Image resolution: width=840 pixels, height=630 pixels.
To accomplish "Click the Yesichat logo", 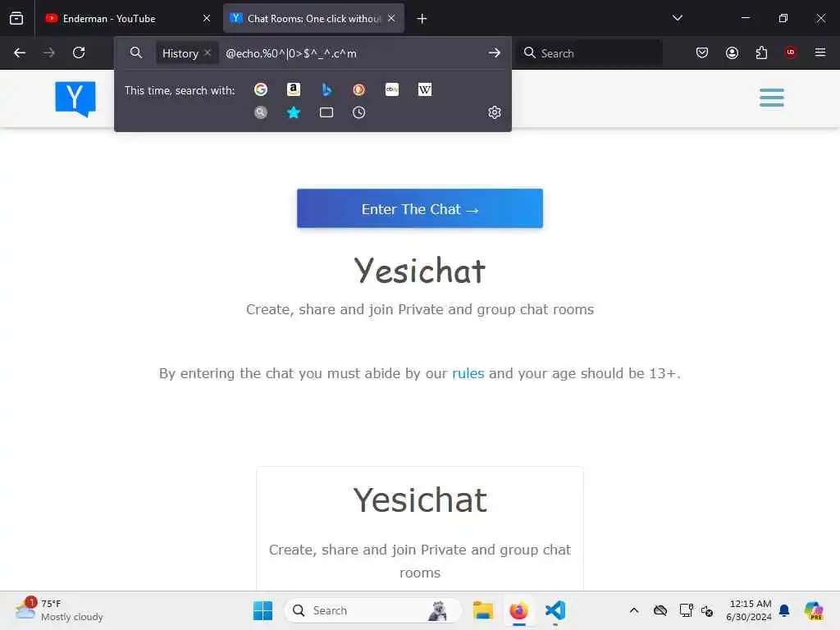I will click(x=75, y=98).
